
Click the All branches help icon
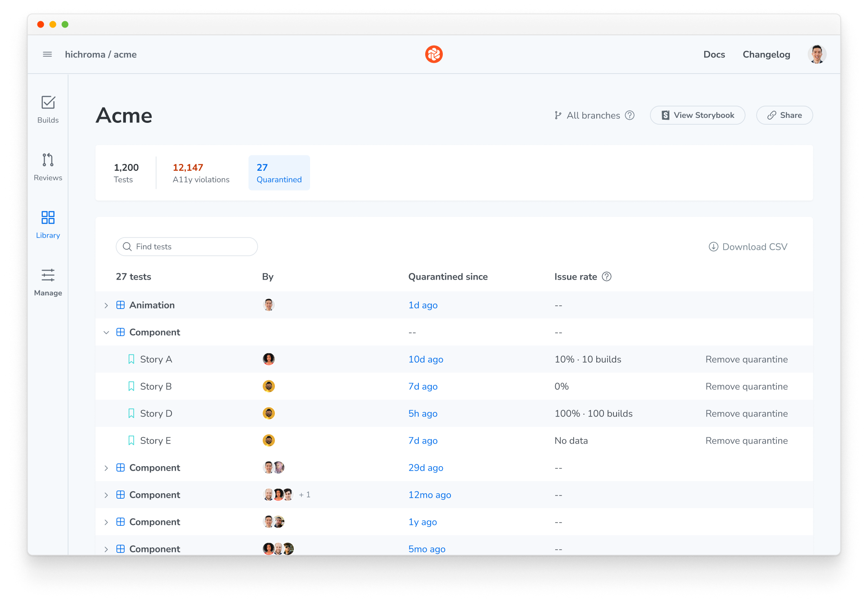(x=630, y=115)
